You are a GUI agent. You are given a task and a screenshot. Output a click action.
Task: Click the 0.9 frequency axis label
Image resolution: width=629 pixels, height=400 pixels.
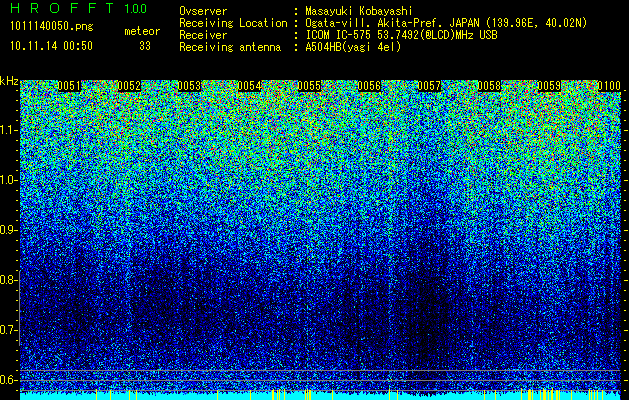click(x=8, y=230)
